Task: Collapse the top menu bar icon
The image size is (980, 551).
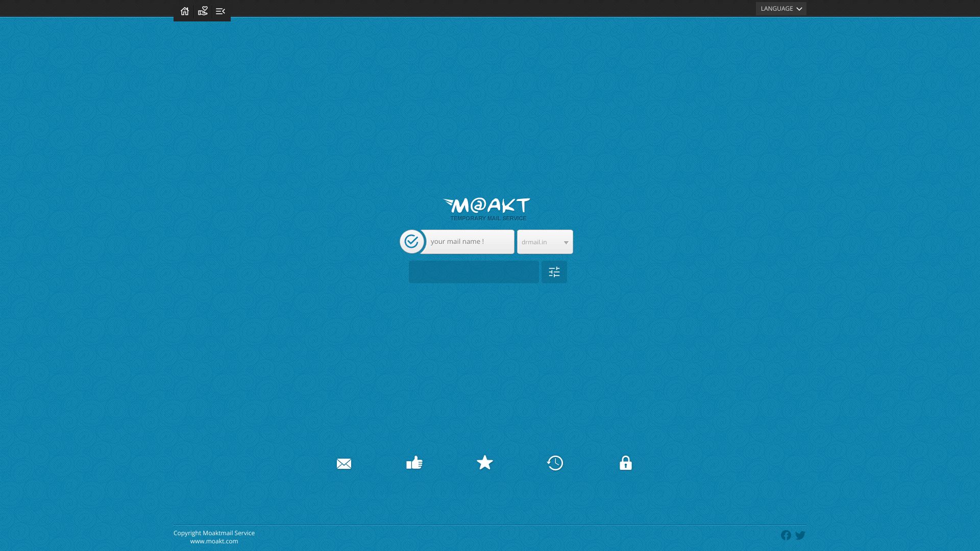Action: click(x=220, y=11)
